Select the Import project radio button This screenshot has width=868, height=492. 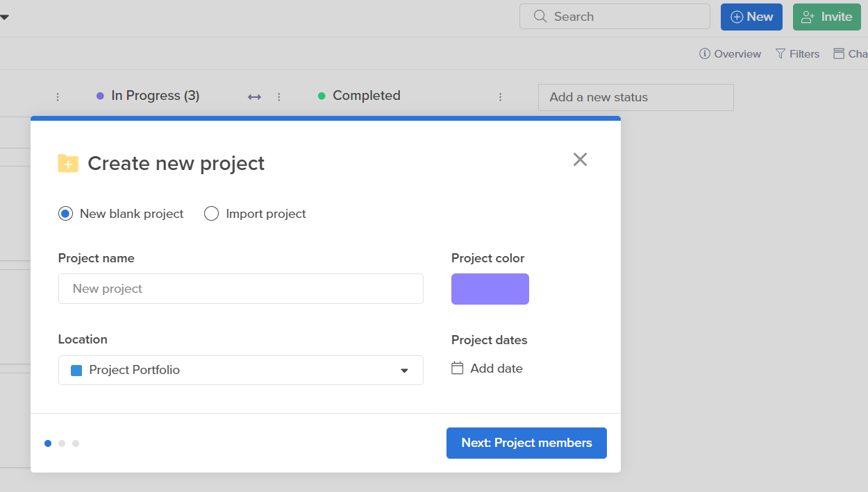211,214
